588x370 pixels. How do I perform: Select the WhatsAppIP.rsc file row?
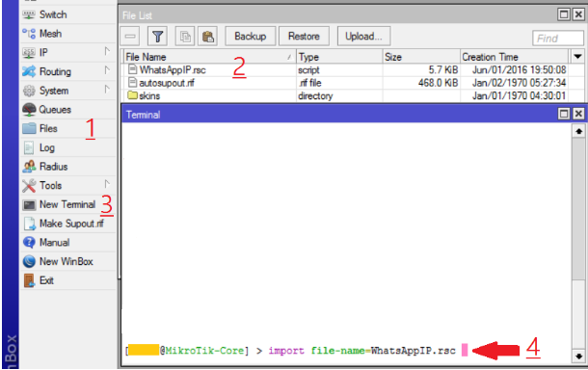click(x=353, y=69)
